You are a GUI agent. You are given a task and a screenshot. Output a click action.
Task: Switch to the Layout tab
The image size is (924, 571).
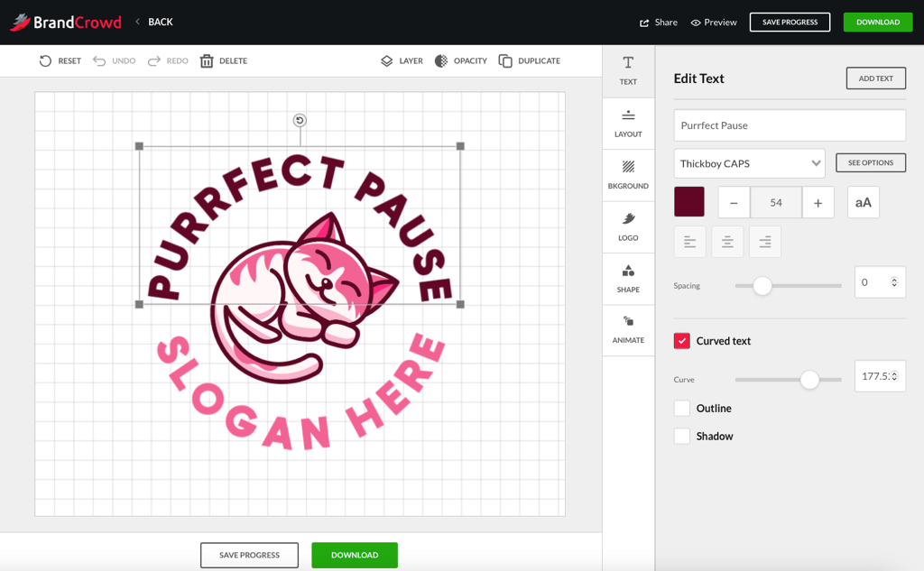click(628, 124)
